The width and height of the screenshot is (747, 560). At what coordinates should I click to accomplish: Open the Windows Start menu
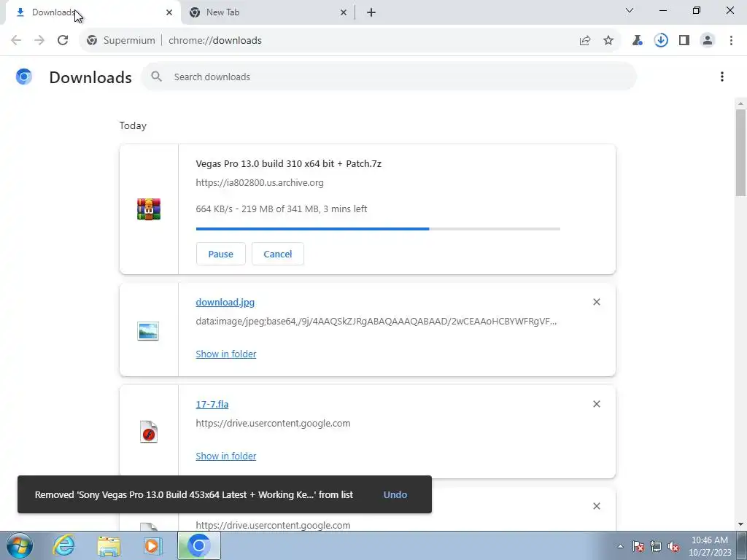(x=19, y=545)
